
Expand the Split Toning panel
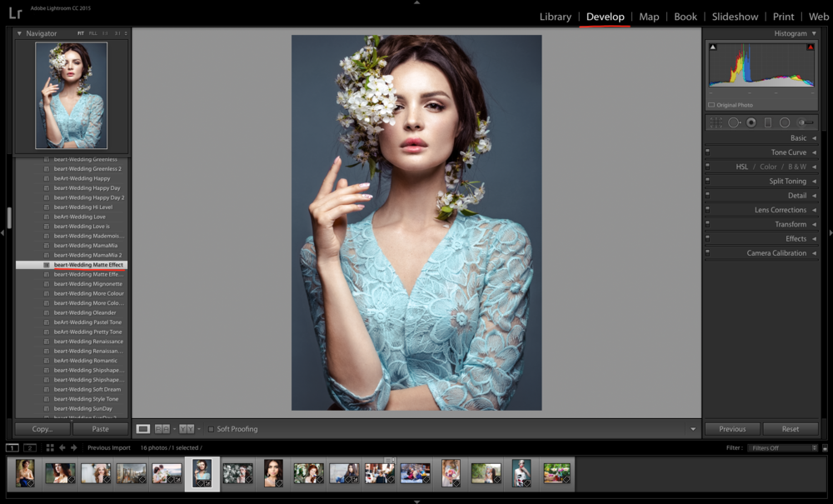coord(787,181)
